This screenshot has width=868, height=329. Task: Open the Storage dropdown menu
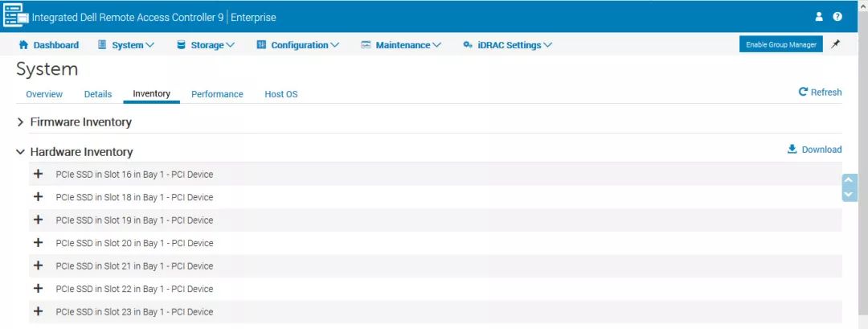click(x=206, y=45)
